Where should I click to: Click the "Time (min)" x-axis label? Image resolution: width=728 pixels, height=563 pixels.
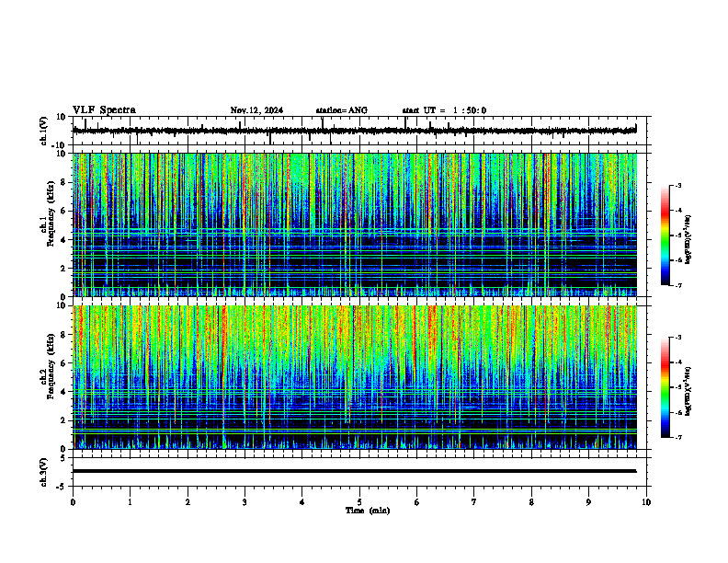point(368,511)
